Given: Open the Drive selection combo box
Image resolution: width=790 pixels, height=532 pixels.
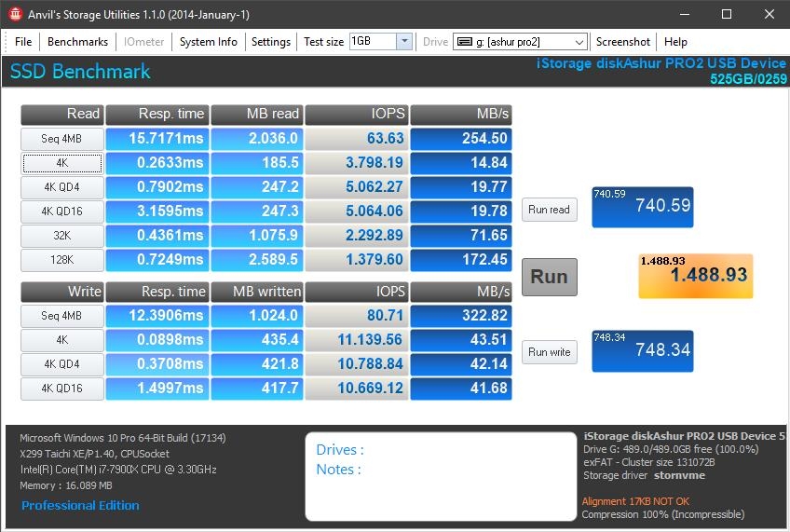Looking at the screenshot, I should coord(521,42).
